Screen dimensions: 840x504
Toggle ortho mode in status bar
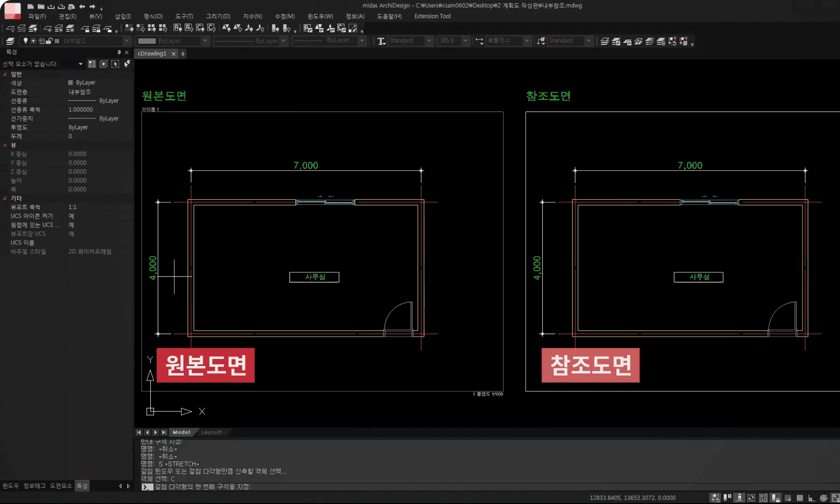[812, 498]
